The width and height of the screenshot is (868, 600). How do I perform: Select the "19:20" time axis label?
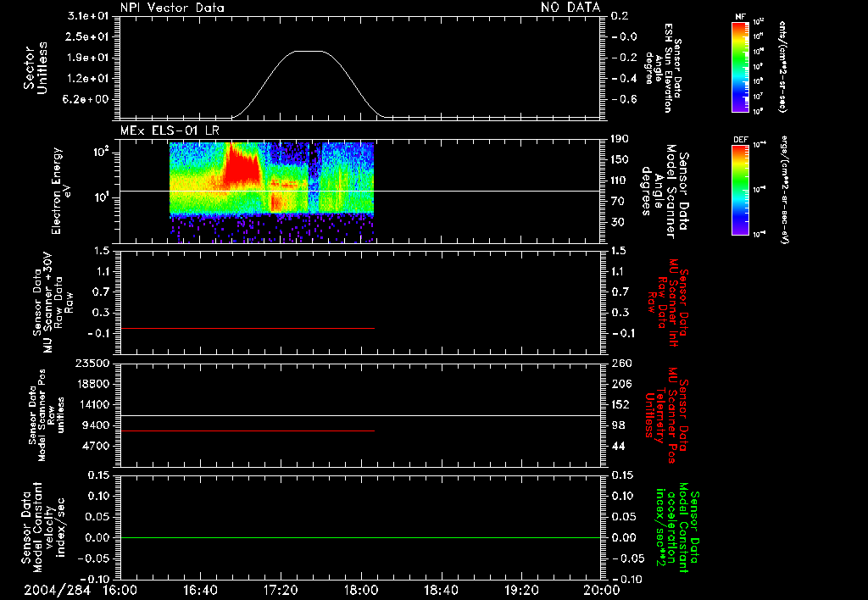pos(521,590)
